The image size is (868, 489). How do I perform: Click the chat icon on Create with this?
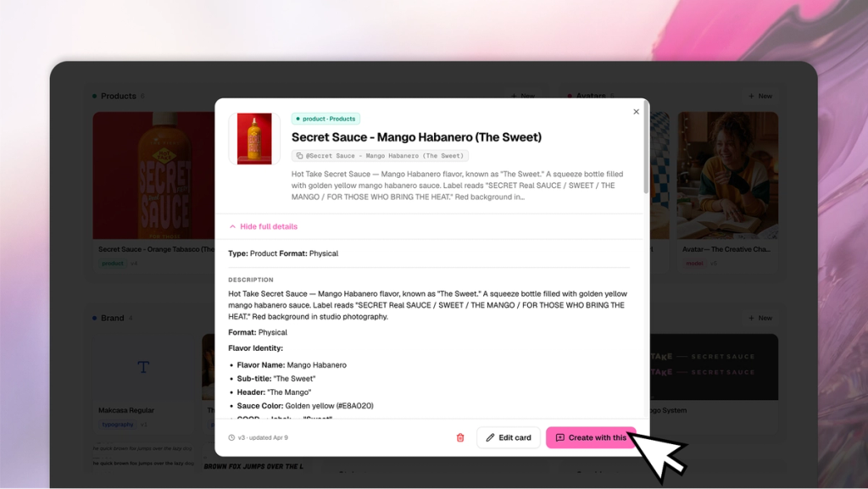pos(559,437)
